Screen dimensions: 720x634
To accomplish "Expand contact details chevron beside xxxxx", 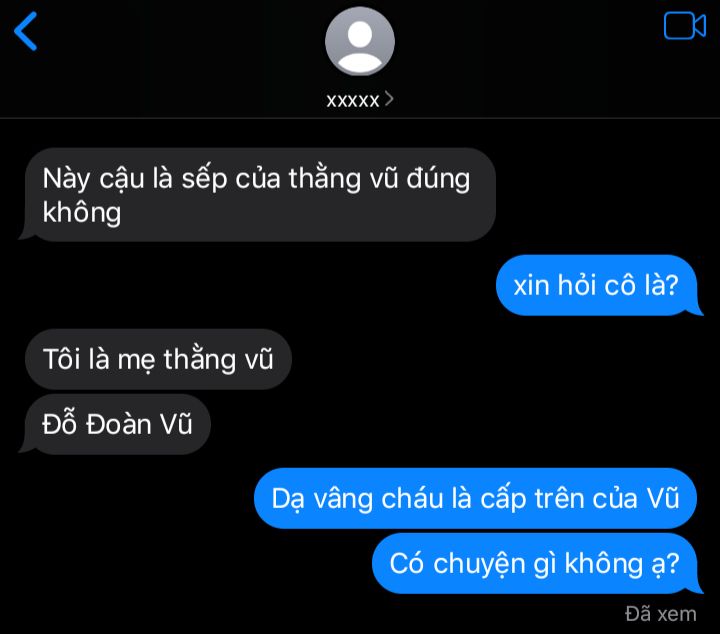I will click(389, 99).
